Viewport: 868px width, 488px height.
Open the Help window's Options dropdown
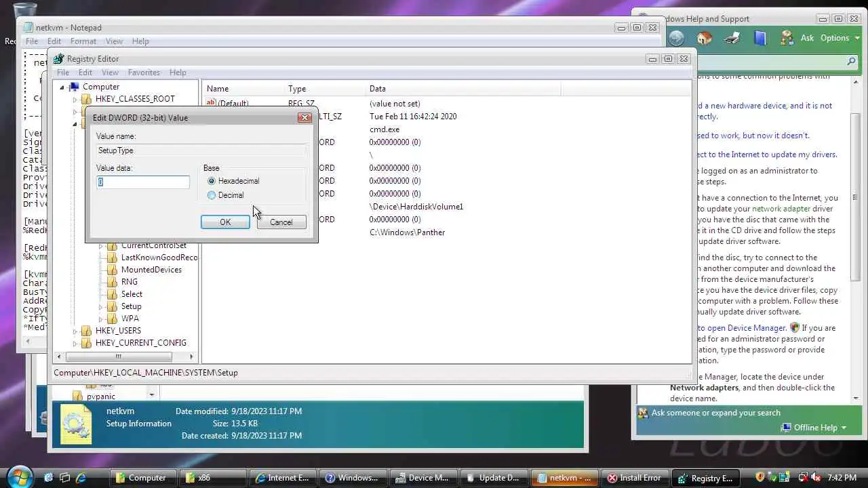tap(839, 38)
